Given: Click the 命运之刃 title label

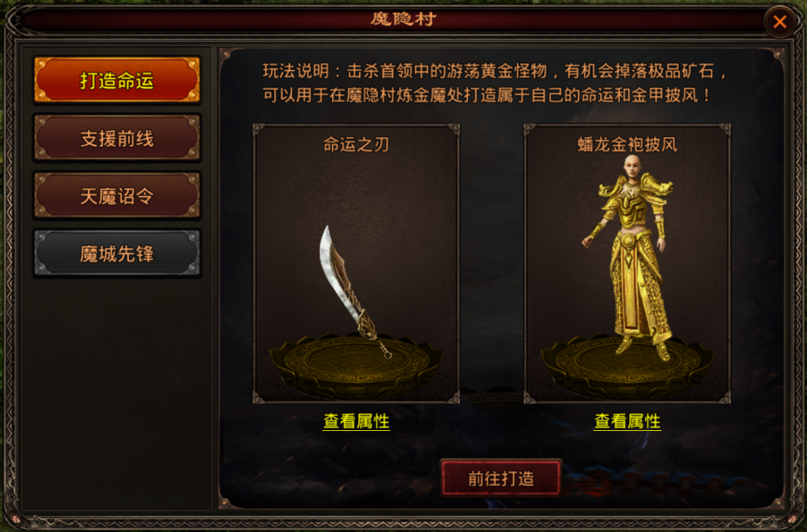Looking at the screenshot, I should pyautogui.click(x=356, y=145).
